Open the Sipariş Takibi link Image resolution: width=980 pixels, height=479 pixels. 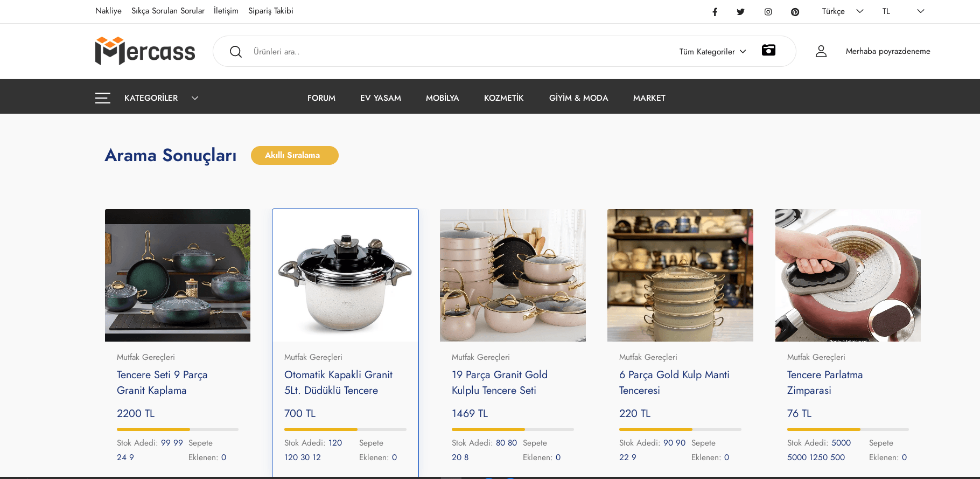(270, 11)
